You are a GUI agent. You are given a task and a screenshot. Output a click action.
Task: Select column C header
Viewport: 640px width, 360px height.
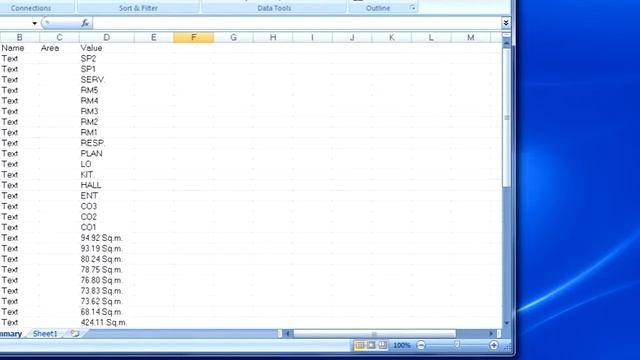click(x=59, y=38)
